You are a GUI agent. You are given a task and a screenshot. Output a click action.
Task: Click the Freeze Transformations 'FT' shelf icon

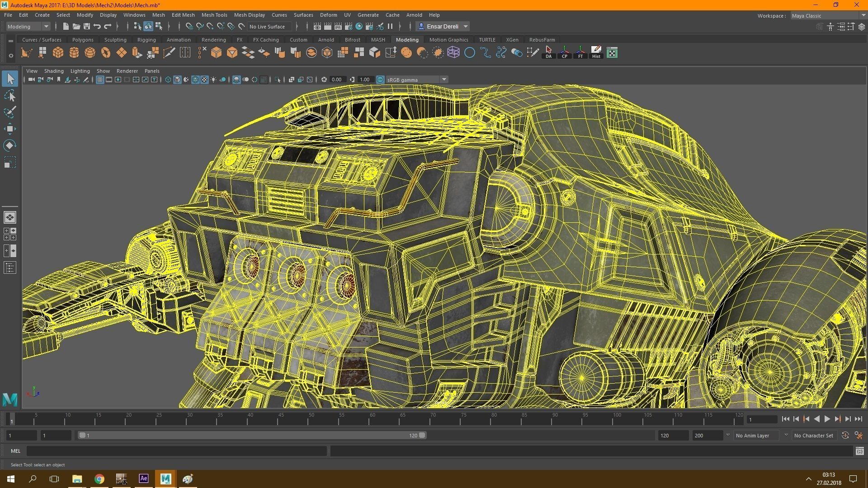pos(580,52)
